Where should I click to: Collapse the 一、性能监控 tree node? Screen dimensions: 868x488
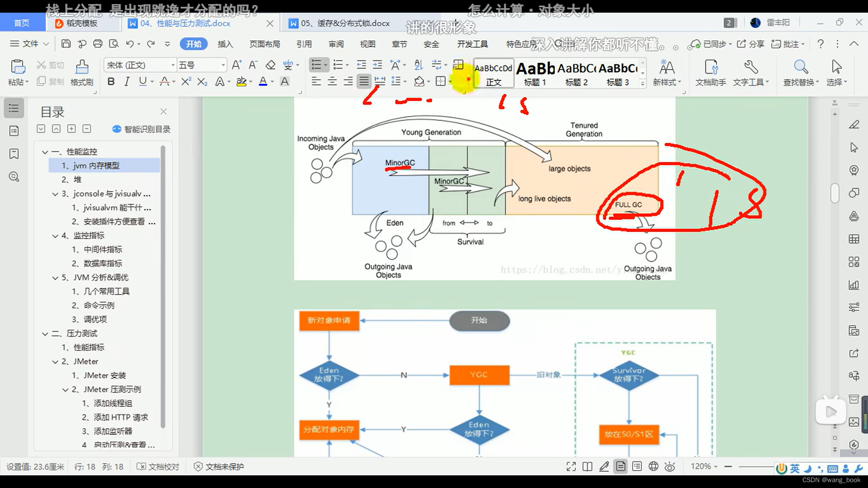45,152
